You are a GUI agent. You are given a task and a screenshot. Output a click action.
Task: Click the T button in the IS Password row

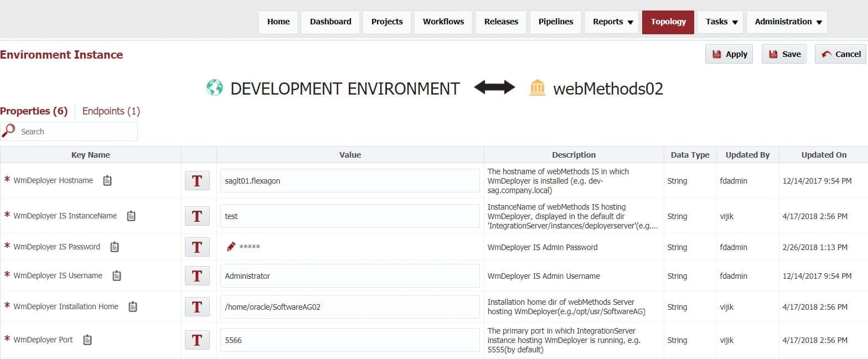(x=197, y=247)
